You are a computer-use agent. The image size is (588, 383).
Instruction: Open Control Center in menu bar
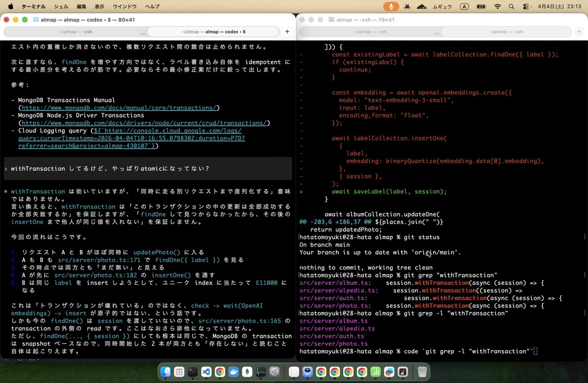(527, 6)
